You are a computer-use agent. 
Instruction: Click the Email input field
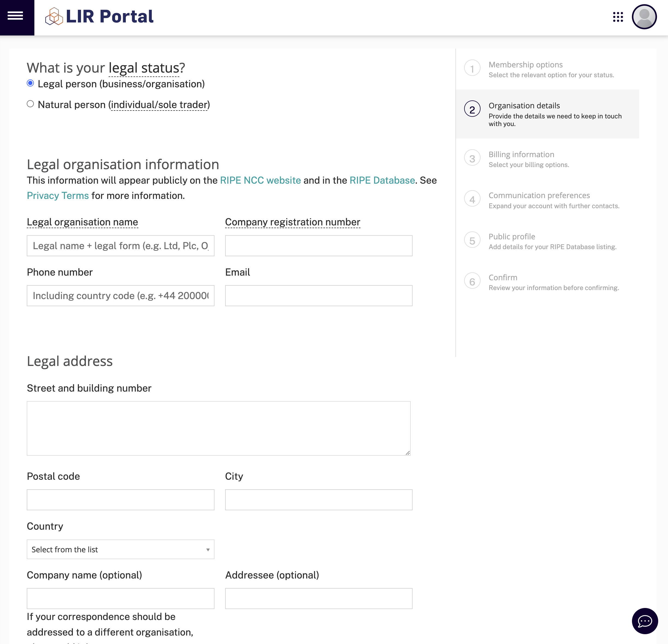318,296
